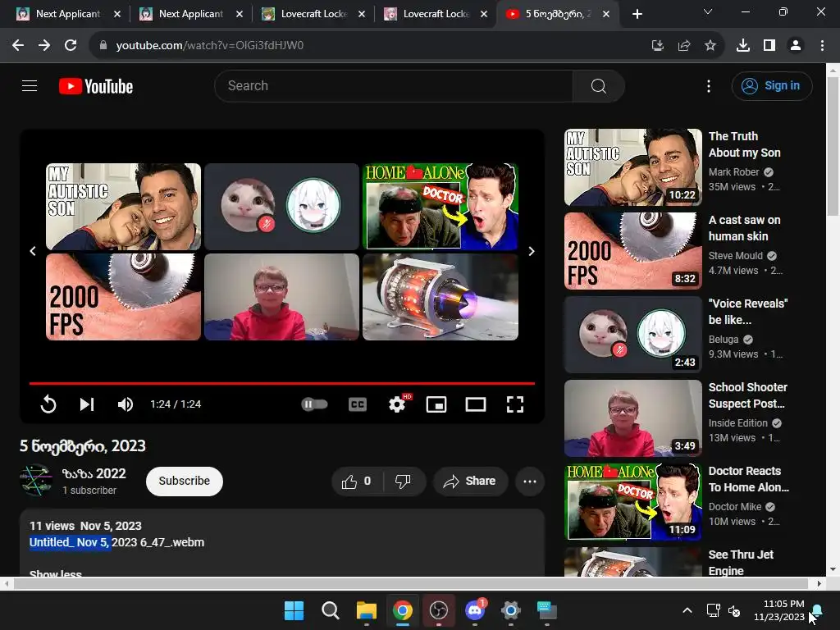840x630 pixels.
Task: Skip to next video
Action: tap(87, 404)
